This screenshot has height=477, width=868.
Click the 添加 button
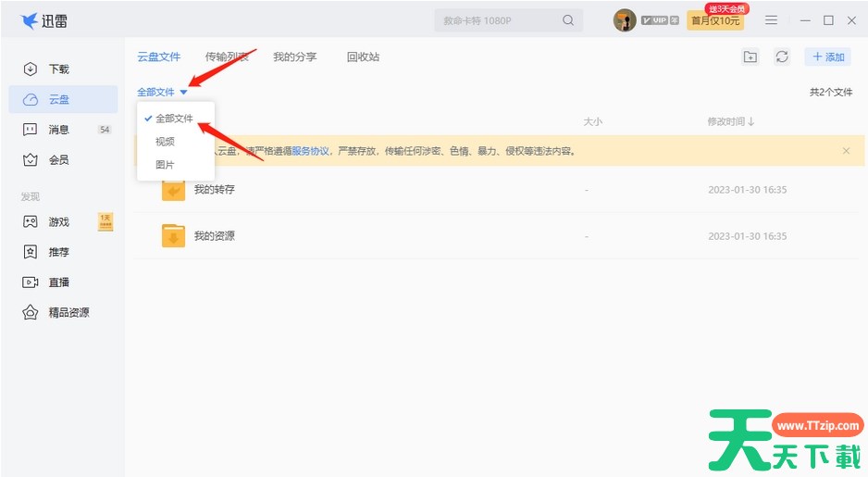(x=827, y=57)
